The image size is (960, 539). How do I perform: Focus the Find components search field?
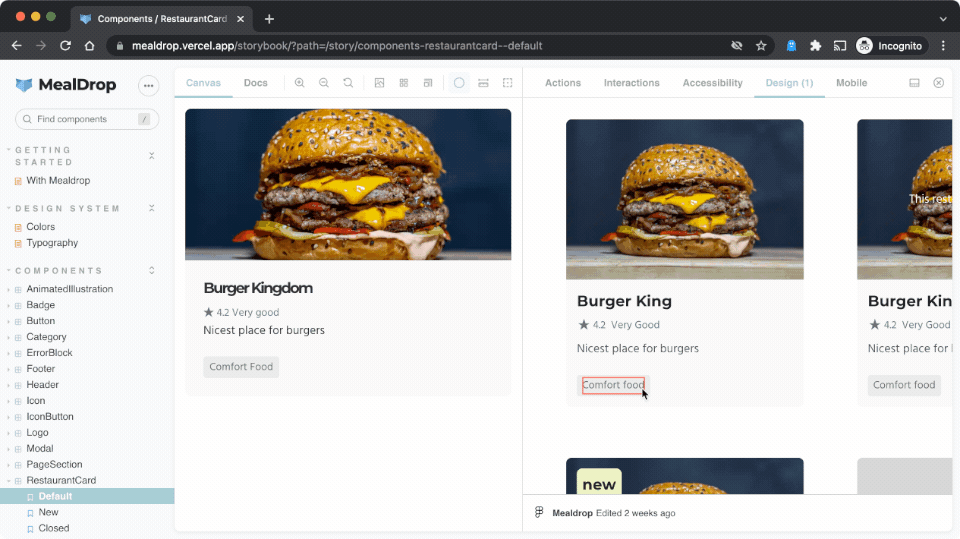(87, 119)
